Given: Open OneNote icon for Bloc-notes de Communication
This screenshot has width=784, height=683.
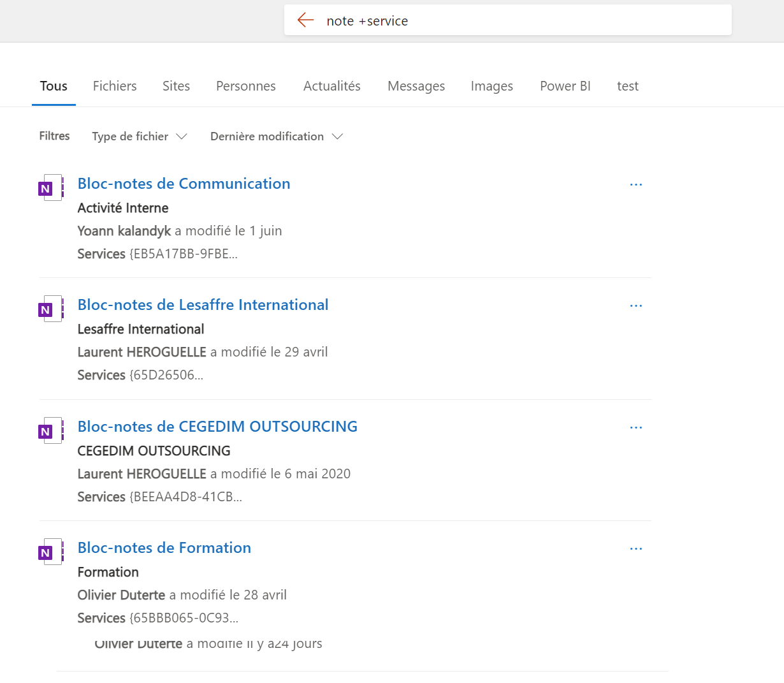Looking at the screenshot, I should coord(51,187).
